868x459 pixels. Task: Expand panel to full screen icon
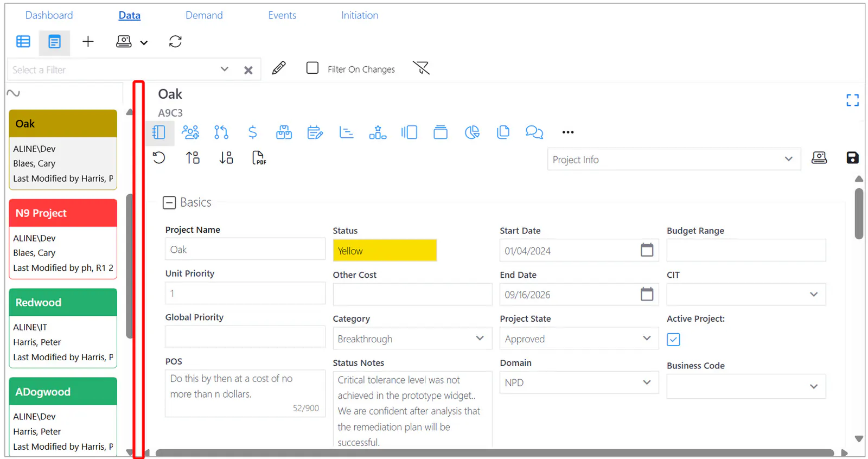coord(852,100)
